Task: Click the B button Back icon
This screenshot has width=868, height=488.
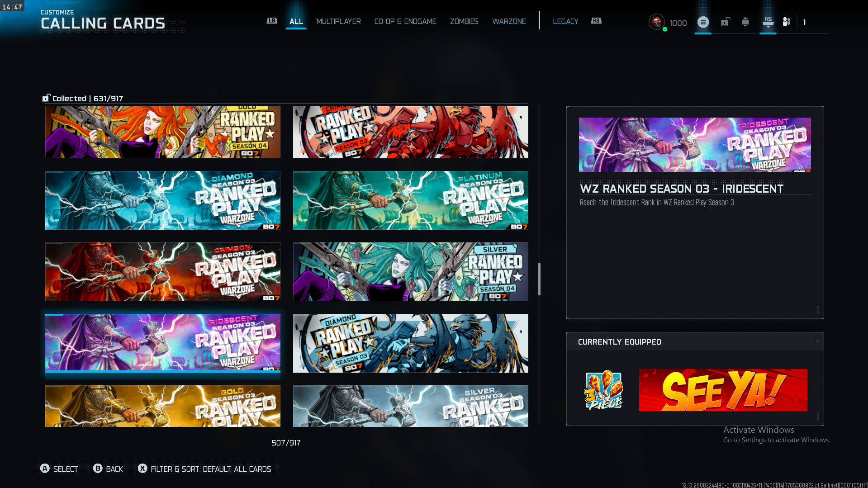Action: click(x=98, y=469)
